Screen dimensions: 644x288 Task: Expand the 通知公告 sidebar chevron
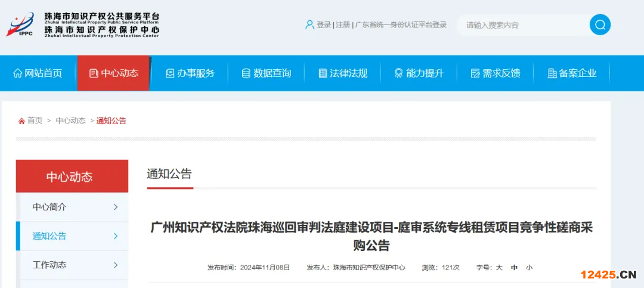pyautogui.click(x=116, y=236)
